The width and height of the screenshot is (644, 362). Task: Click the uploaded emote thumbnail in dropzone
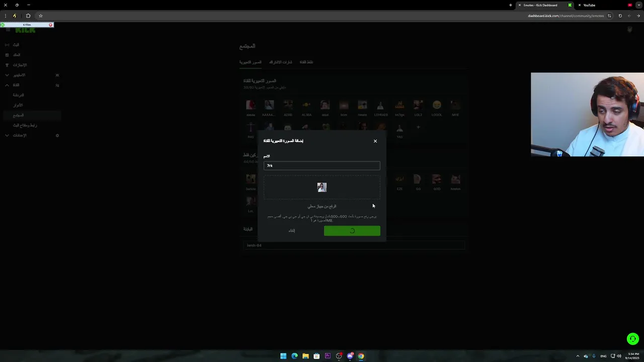[x=322, y=187]
